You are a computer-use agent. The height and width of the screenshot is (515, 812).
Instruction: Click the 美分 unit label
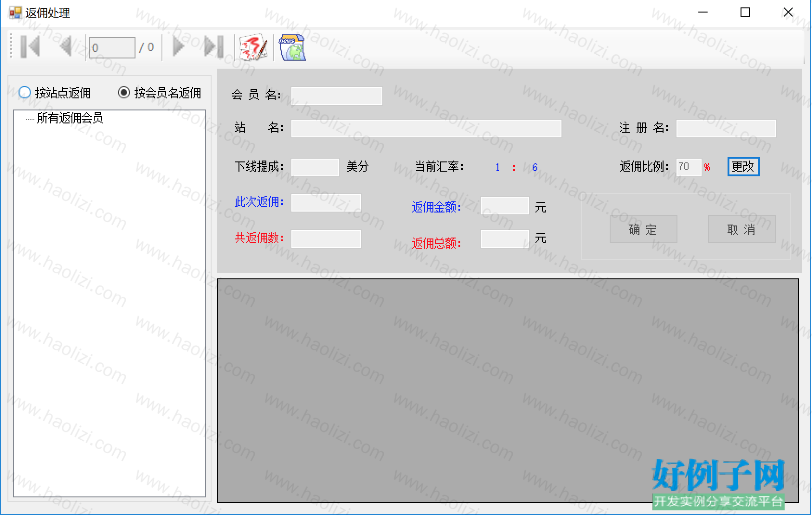pos(357,167)
